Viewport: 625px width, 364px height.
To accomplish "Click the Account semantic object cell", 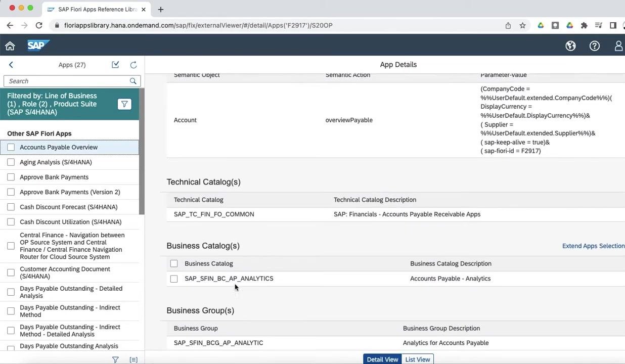I will coord(185,120).
